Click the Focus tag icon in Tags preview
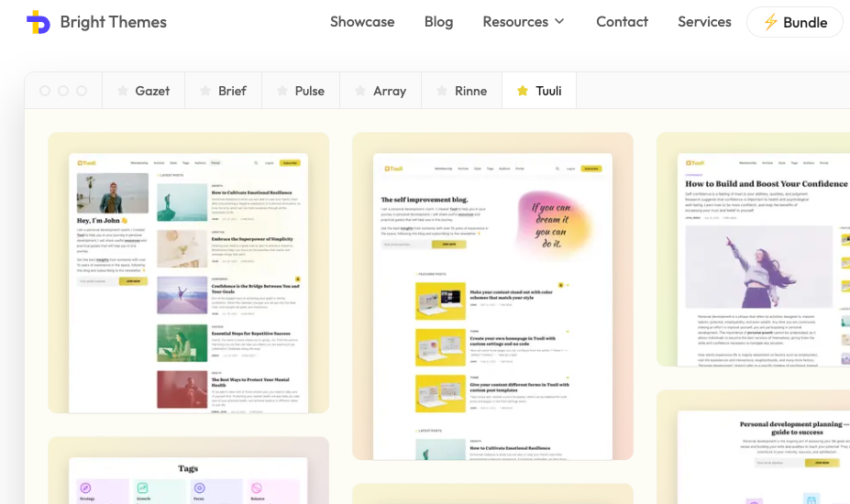Viewport: 850px width, 504px height. 200,488
